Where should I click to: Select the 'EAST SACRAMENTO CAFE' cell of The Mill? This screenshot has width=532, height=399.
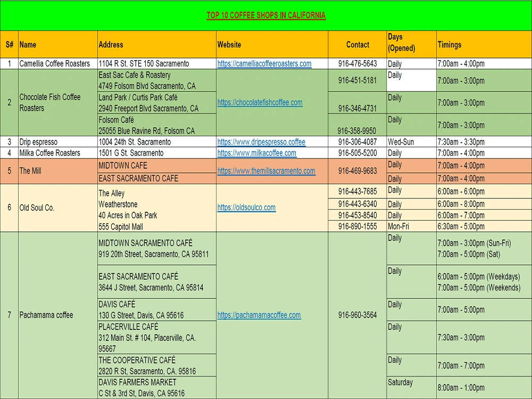coord(157,178)
